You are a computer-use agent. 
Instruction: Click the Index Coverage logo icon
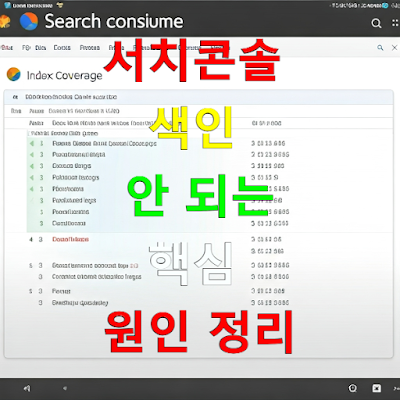click(x=13, y=74)
